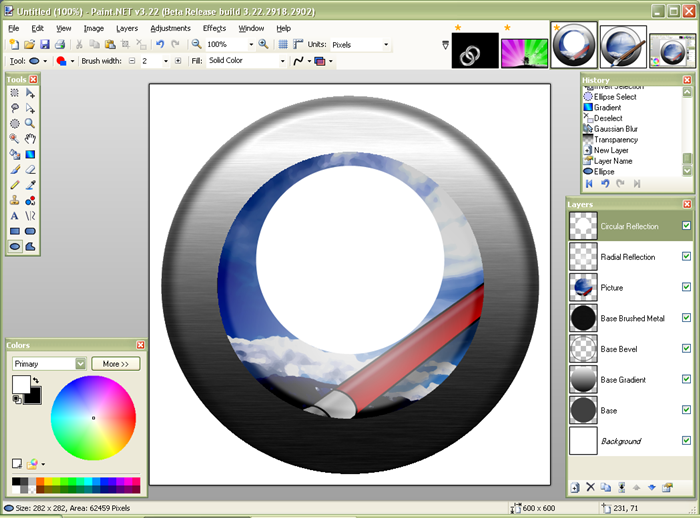Hide the Background layer
The width and height of the screenshot is (700, 518).
pos(686,441)
